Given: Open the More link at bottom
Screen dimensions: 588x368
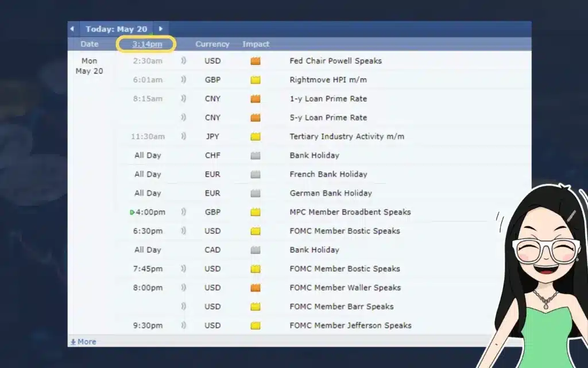Looking at the screenshot, I should [x=83, y=342].
